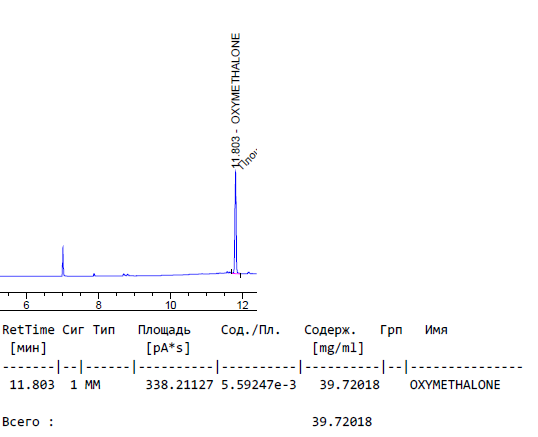Click the total amount 39.72018 in Всего row
The image size is (538, 437).
342,422
